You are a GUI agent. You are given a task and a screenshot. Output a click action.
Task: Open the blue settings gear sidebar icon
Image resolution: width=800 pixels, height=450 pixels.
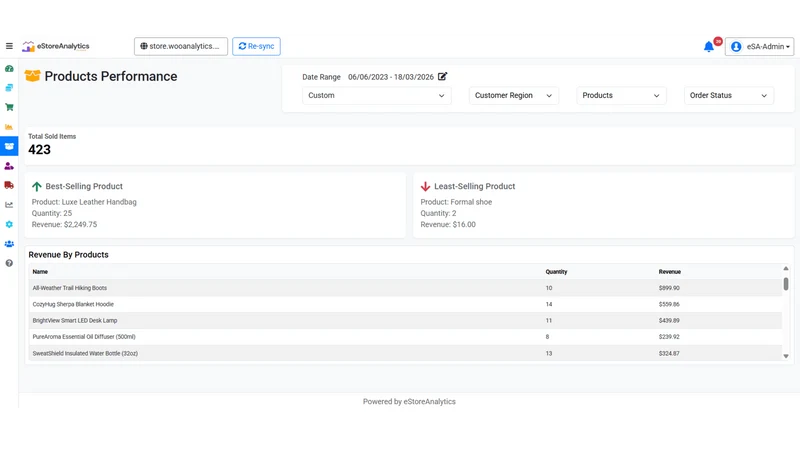click(9, 224)
